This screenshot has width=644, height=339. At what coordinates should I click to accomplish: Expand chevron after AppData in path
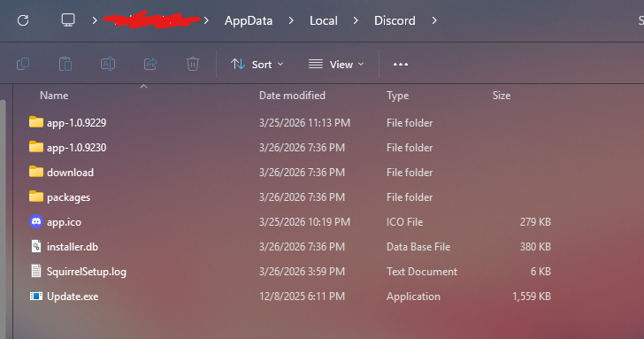pos(291,20)
